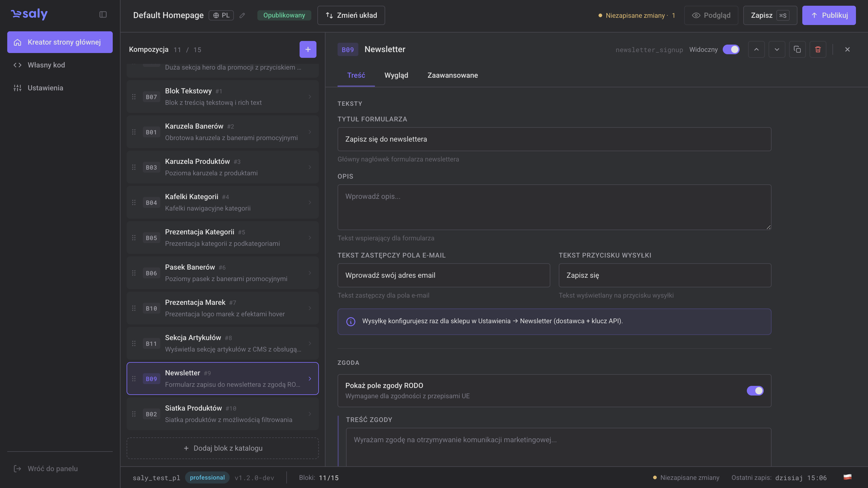Viewport: 868px width, 488px height.
Task: Open Własny kod in the sidebar
Action: coord(60,65)
